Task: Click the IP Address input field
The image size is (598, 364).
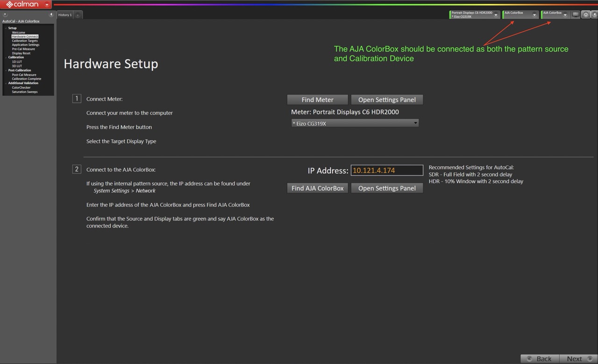Action: (387, 171)
